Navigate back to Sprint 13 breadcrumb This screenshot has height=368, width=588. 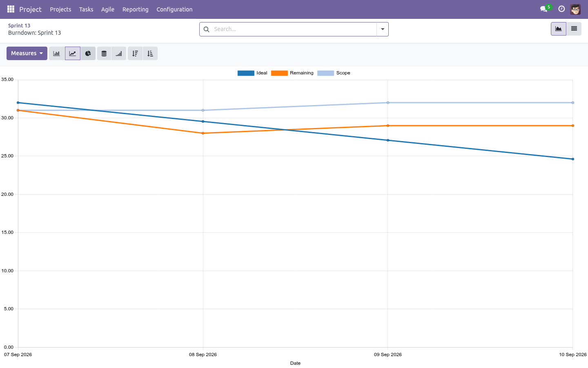pyautogui.click(x=19, y=25)
